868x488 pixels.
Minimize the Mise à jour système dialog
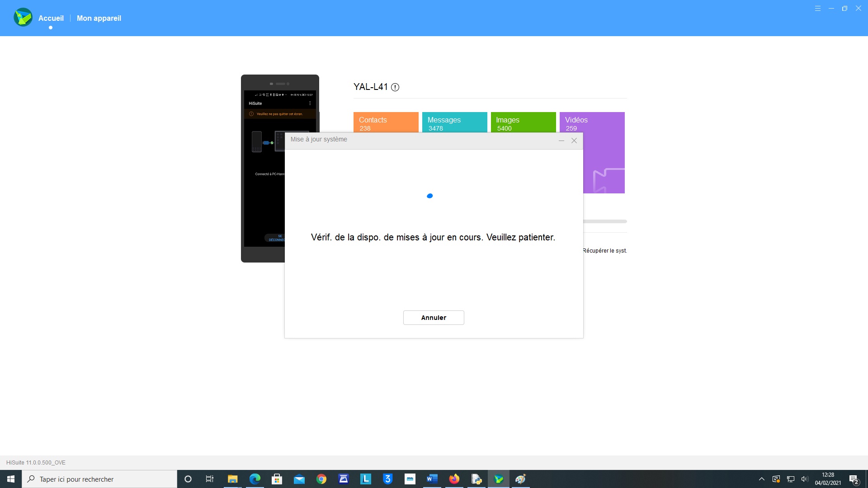click(561, 141)
